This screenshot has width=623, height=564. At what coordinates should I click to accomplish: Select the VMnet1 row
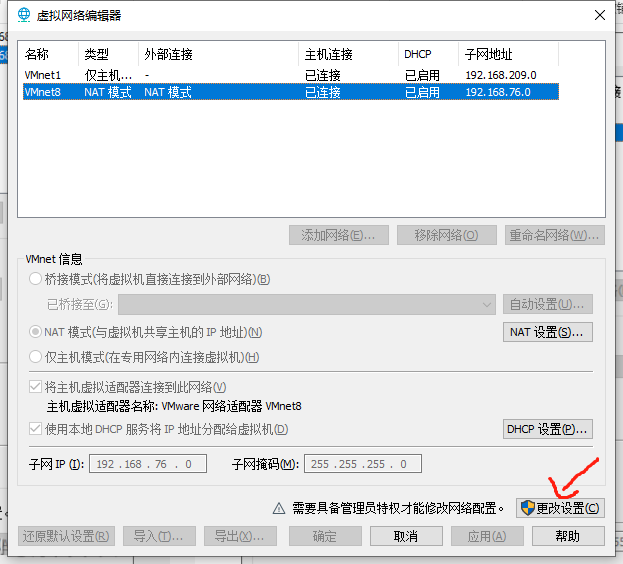[x=291, y=75]
